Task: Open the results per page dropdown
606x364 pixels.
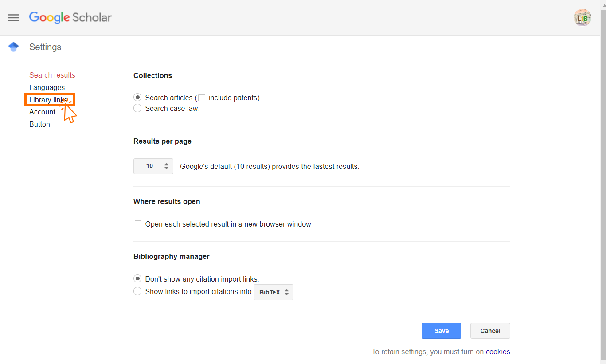Action: click(153, 166)
